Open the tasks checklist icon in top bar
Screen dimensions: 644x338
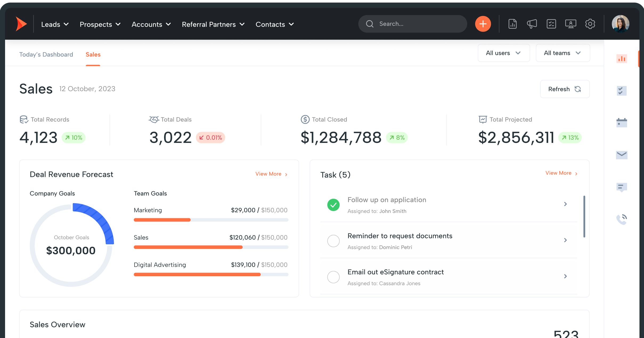551,24
